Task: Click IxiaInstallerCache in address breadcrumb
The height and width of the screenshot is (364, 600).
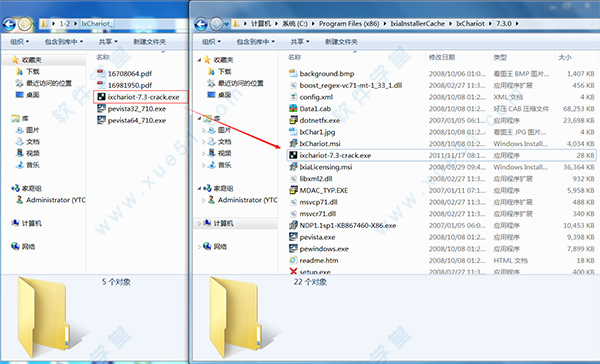Action: click(417, 24)
